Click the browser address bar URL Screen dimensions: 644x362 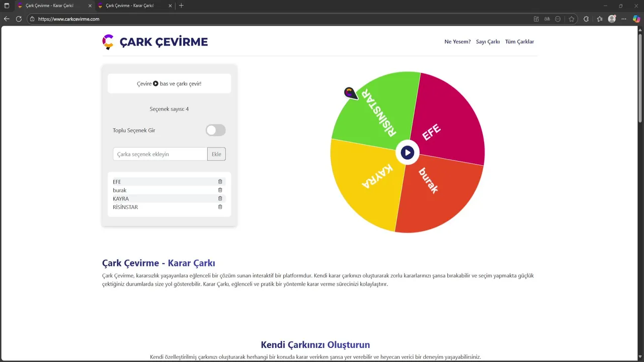pos(69,19)
